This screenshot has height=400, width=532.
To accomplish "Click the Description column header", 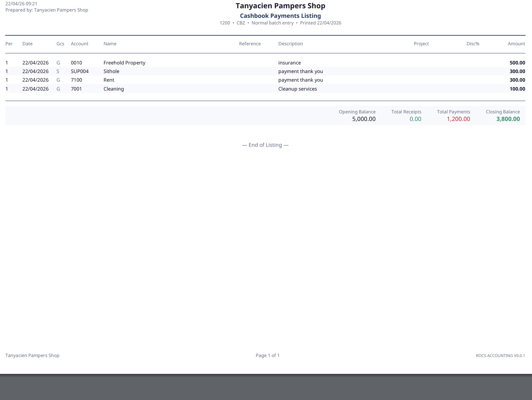I will point(290,44).
